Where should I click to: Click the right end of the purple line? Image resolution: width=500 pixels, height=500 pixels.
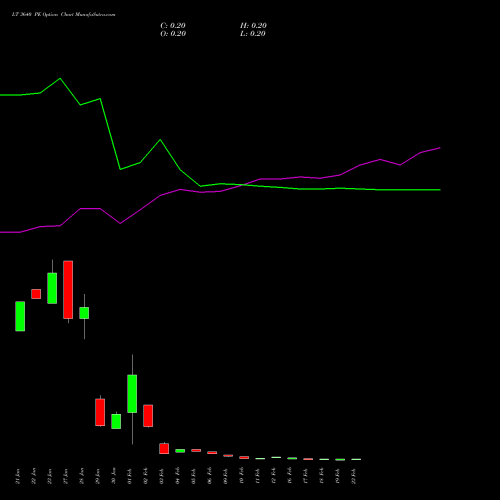click(x=440, y=148)
